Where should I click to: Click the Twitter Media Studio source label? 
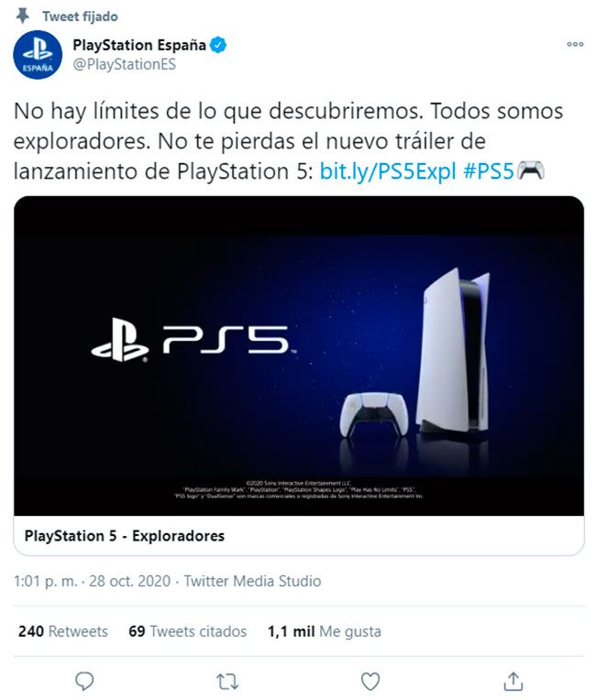pos(252,581)
